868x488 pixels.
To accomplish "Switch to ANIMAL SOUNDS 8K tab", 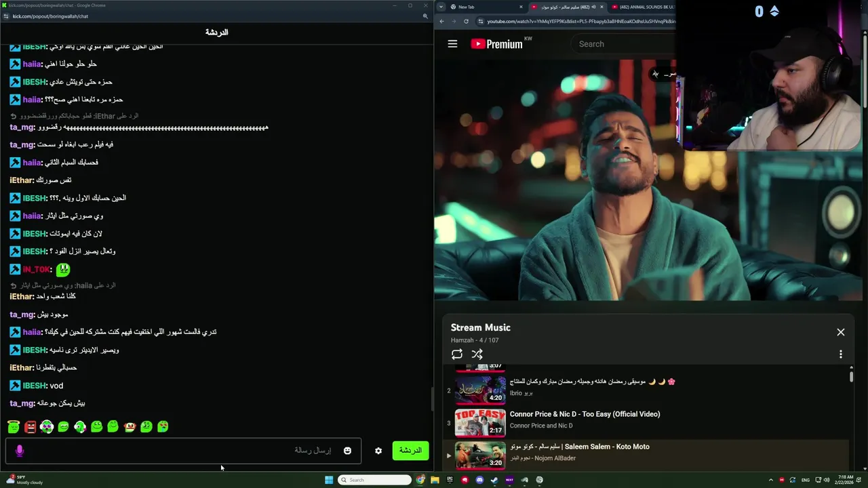I will coord(644,7).
